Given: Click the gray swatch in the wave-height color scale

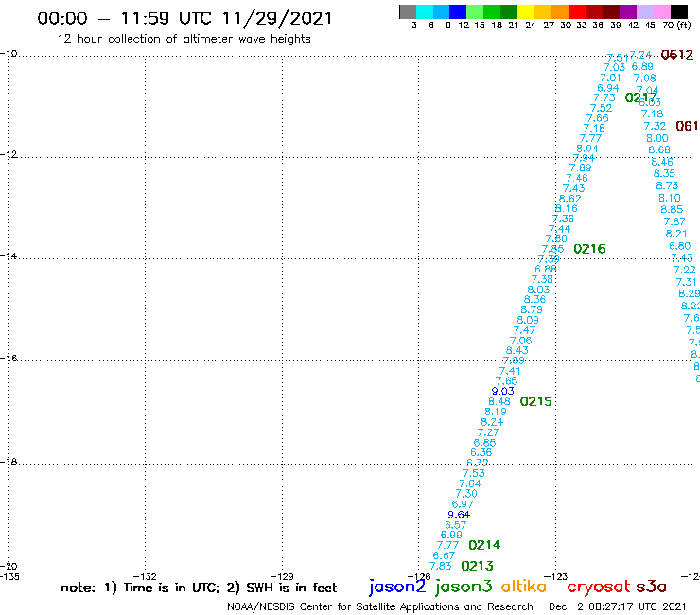Looking at the screenshot, I should point(408,11).
